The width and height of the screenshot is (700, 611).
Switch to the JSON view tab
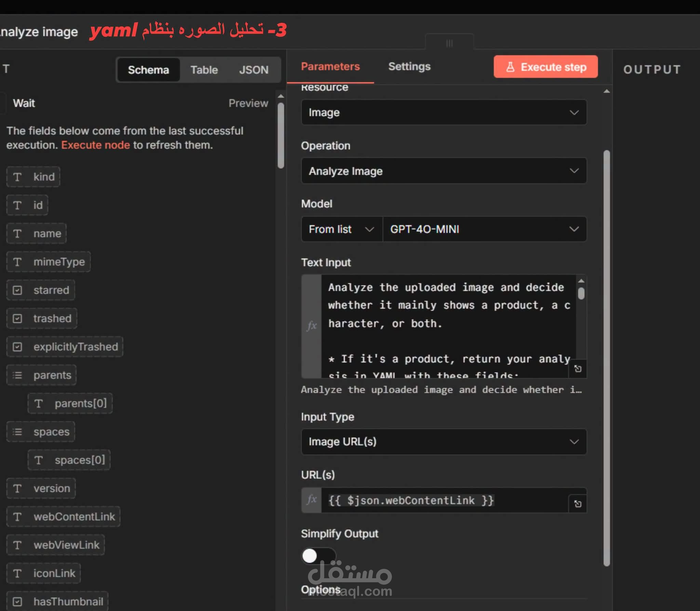[x=254, y=70]
